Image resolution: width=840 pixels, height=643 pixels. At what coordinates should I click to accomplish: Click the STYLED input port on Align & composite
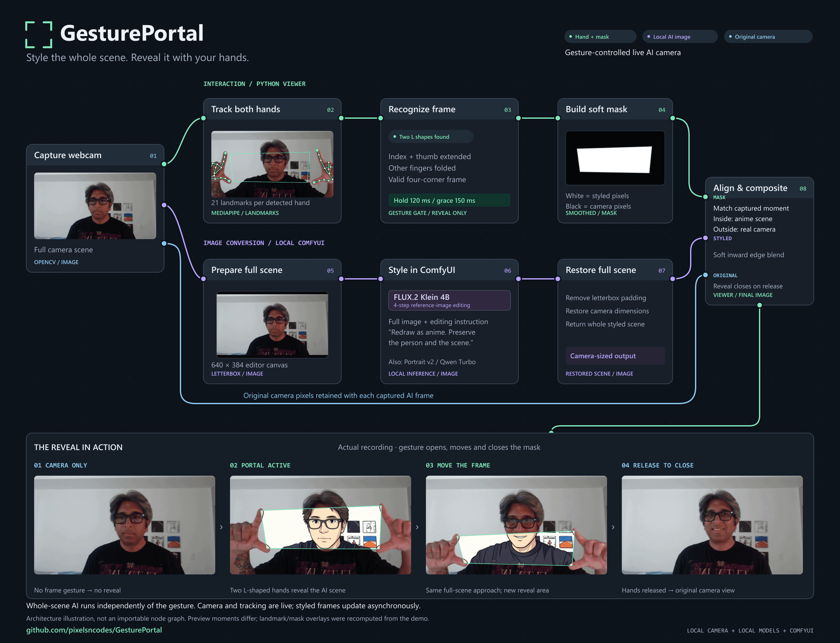click(705, 238)
